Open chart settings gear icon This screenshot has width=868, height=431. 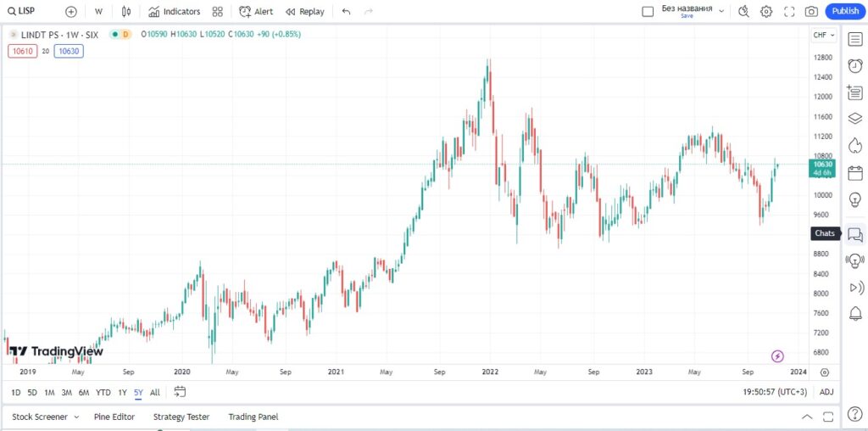click(766, 11)
